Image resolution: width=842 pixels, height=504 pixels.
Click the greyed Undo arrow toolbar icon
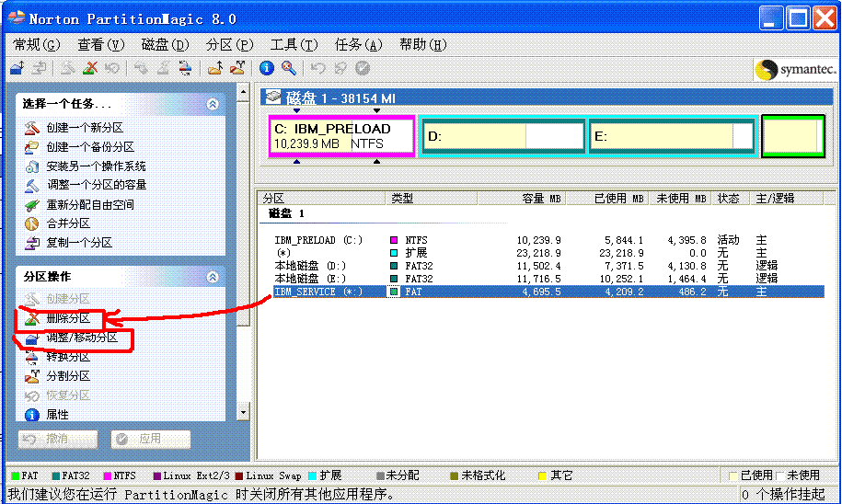point(317,68)
